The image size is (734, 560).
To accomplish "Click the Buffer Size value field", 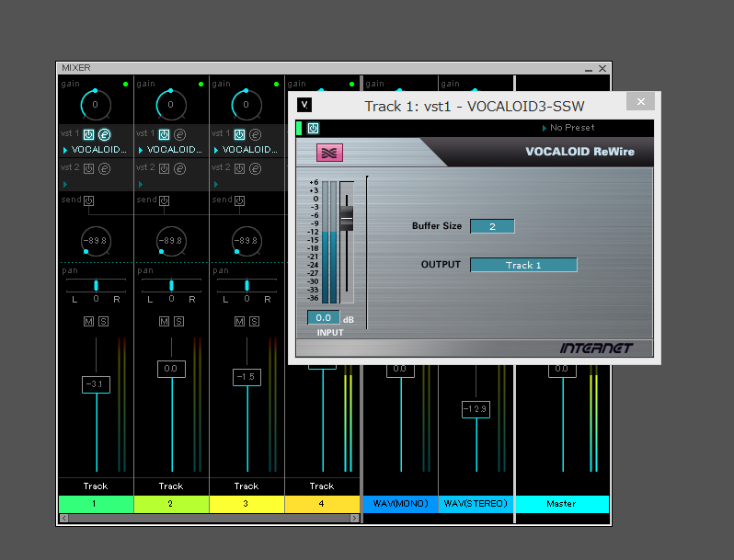I will click(x=492, y=226).
